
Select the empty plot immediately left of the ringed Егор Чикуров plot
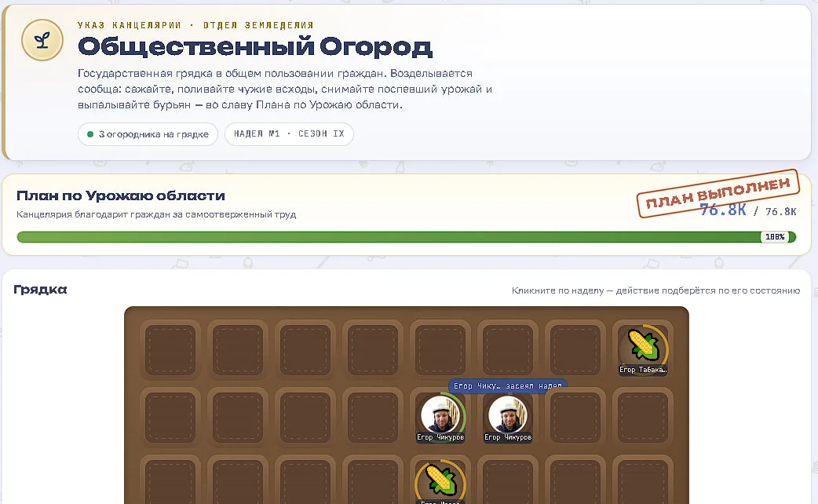372,418
